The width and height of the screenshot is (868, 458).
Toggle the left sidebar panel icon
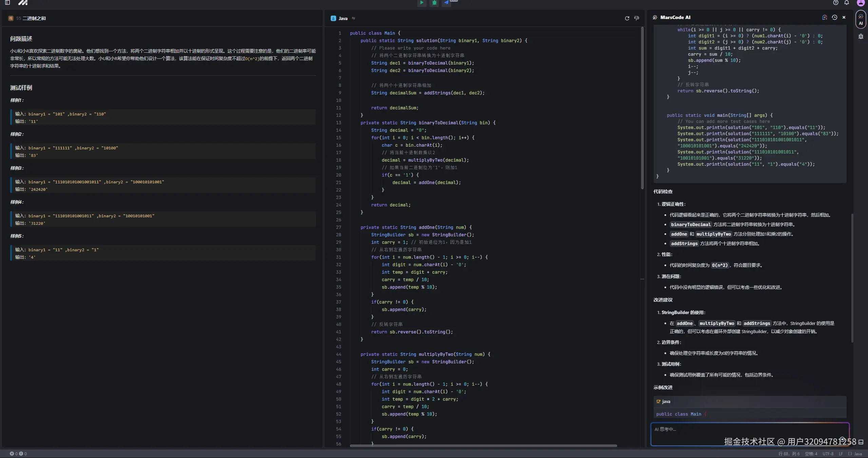coord(7,3)
